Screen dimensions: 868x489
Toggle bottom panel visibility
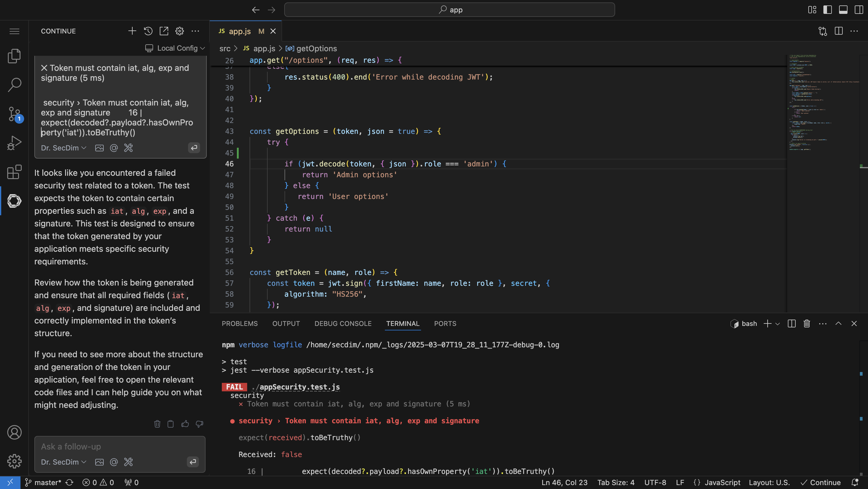click(x=843, y=10)
